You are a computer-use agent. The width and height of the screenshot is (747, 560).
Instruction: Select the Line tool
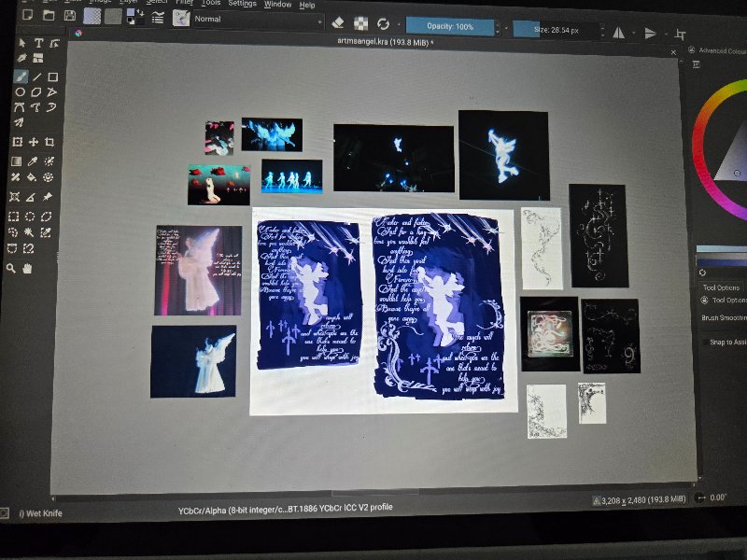(36, 77)
